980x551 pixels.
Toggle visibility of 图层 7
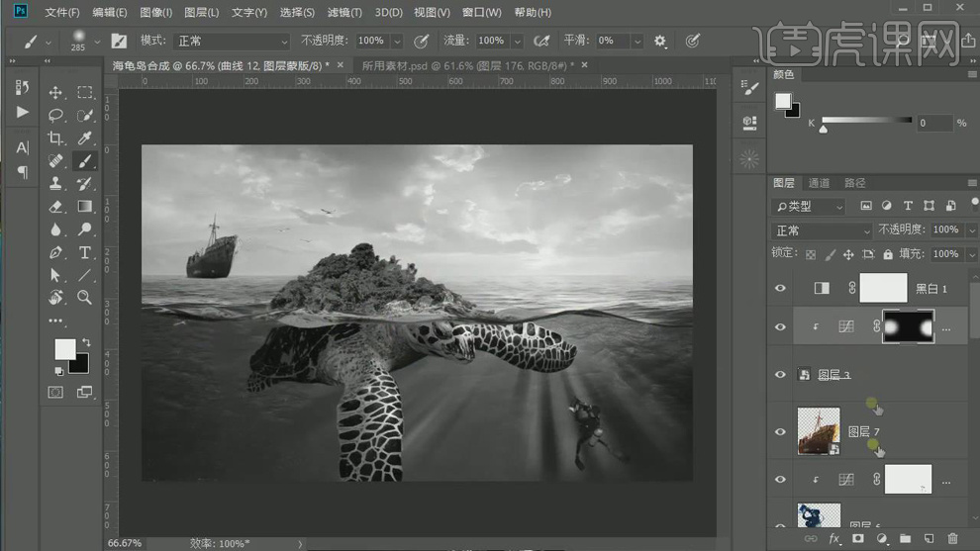coord(780,432)
